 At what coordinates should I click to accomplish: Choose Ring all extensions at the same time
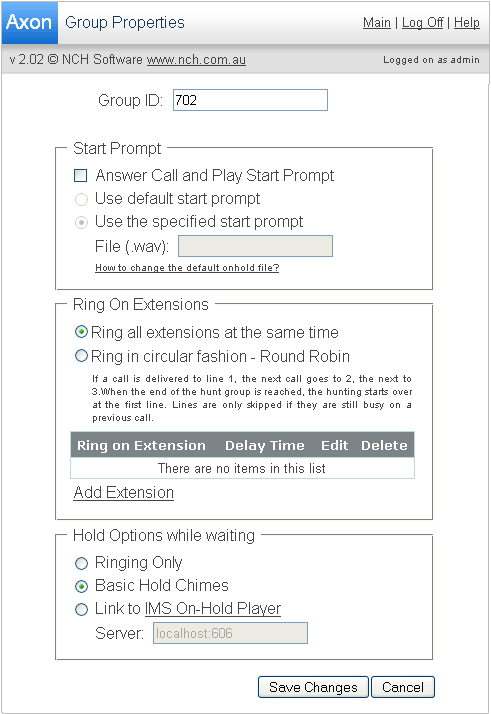pyautogui.click(x=81, y=332)
